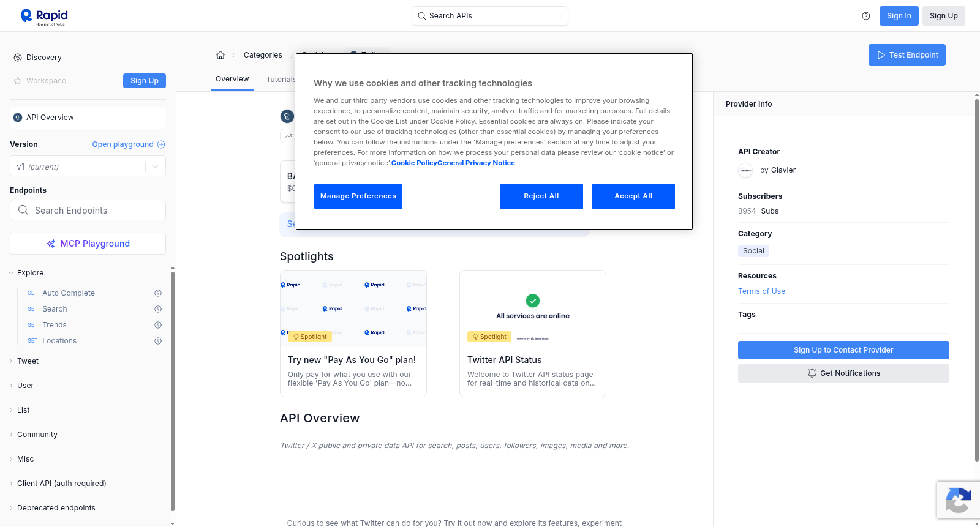This screenshot has width=980, height=527.
Task: Click the Open playground link
Action: (129, 144)
